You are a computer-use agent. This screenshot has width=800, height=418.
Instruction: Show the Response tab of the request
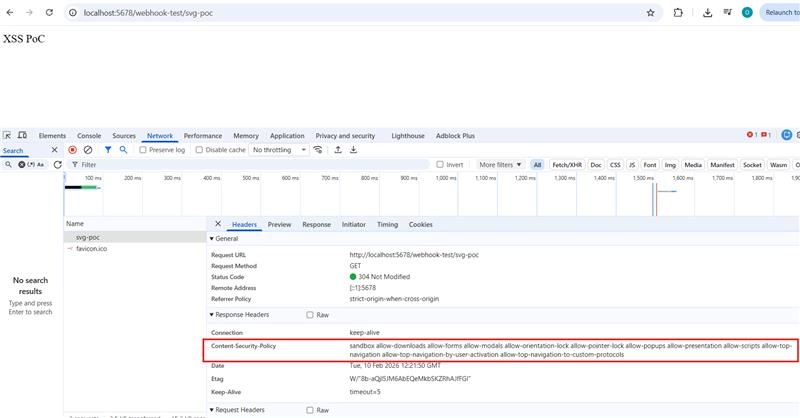316,225
